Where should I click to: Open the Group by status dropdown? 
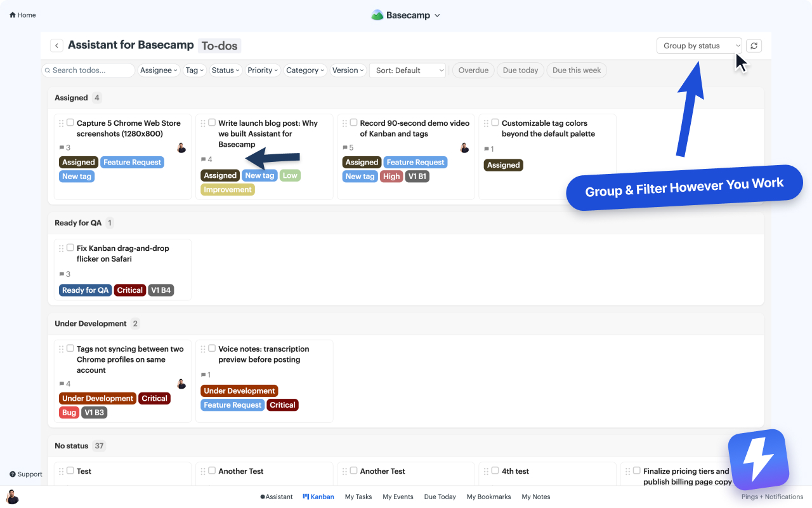pos(699,46)
